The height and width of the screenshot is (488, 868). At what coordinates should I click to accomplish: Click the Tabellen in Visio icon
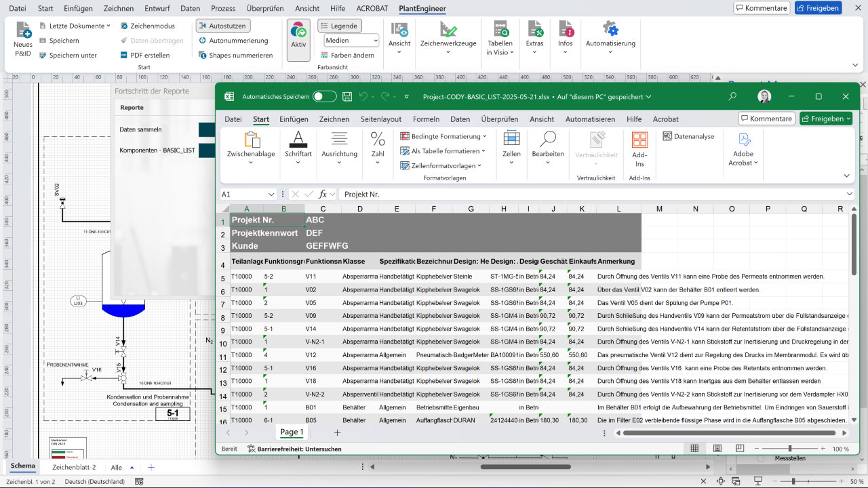pos(500,30)
